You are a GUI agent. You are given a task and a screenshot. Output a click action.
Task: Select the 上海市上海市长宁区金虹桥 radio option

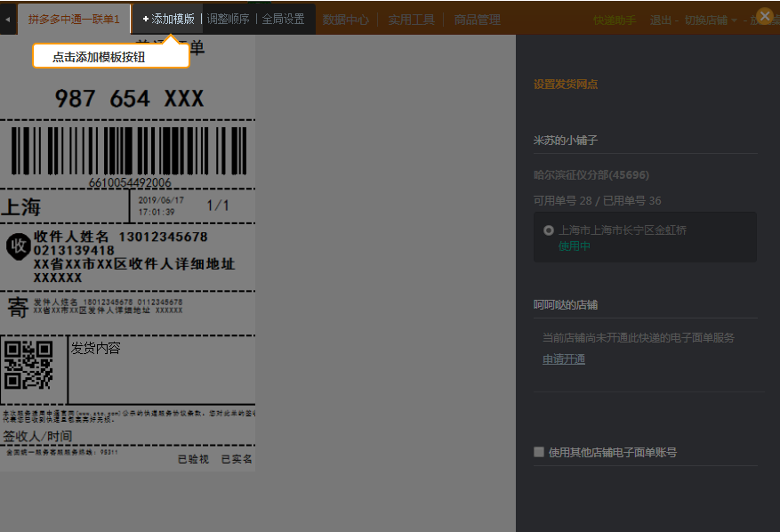pos(549,230)
